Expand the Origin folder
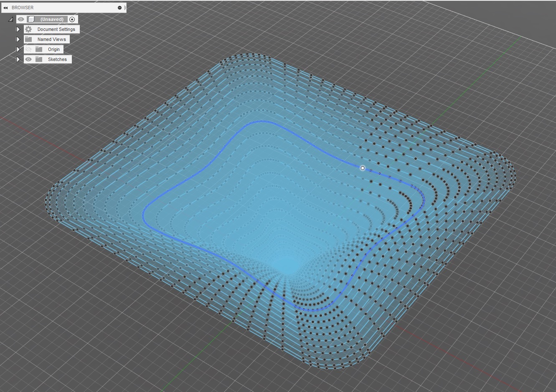Image resolution: width=556 pixels, height=392 pixels. (x=18, y=49)
